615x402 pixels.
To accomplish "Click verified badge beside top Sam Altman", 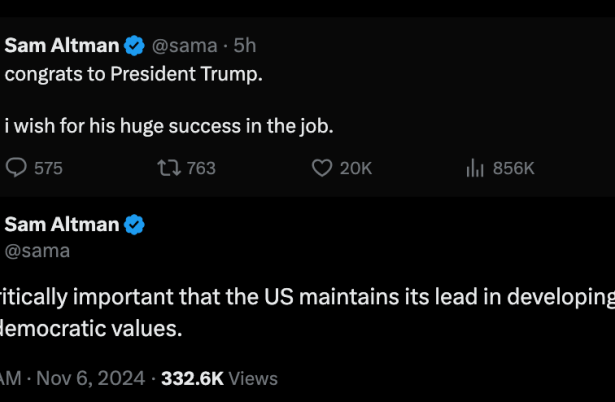I will 135,46.
